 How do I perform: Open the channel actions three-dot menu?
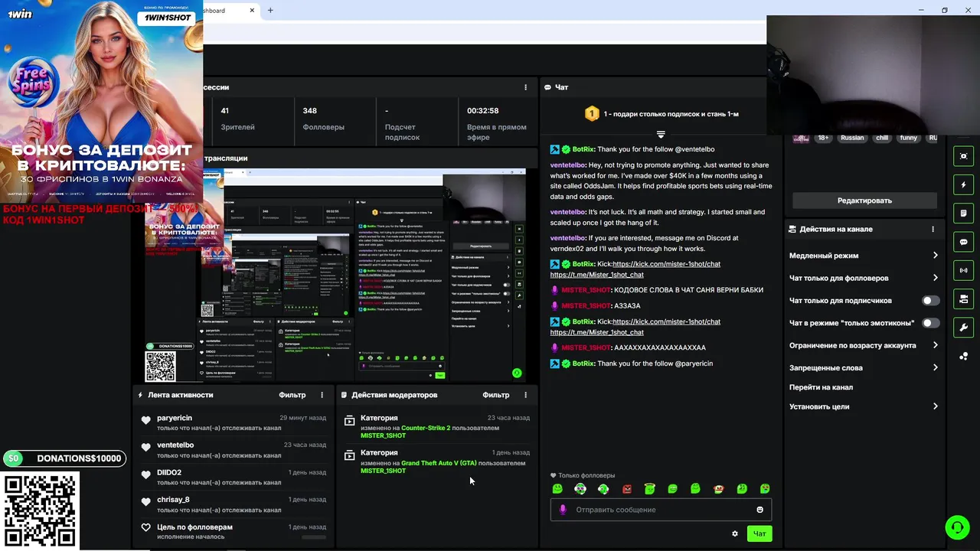933,229
